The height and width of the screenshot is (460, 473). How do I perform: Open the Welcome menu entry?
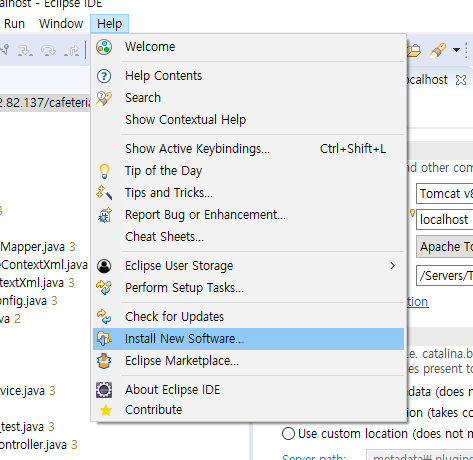coord(248,47)
